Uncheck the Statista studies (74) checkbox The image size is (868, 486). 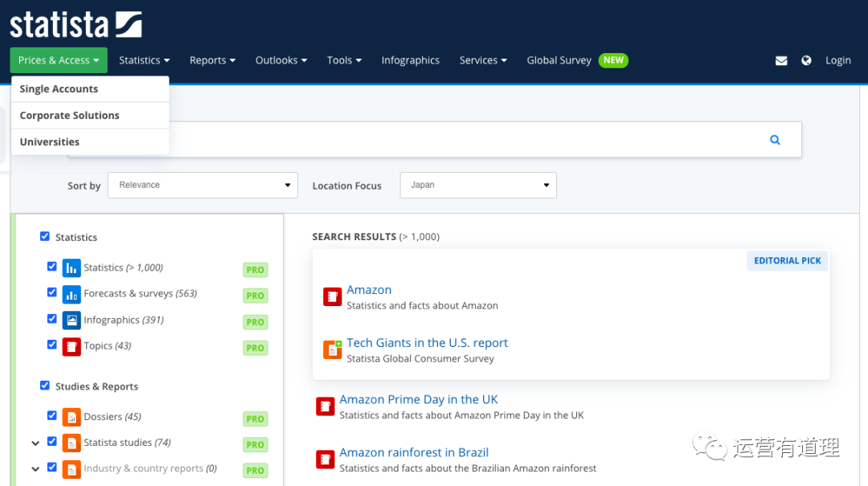pyautogui.click(x=52, y=441)
